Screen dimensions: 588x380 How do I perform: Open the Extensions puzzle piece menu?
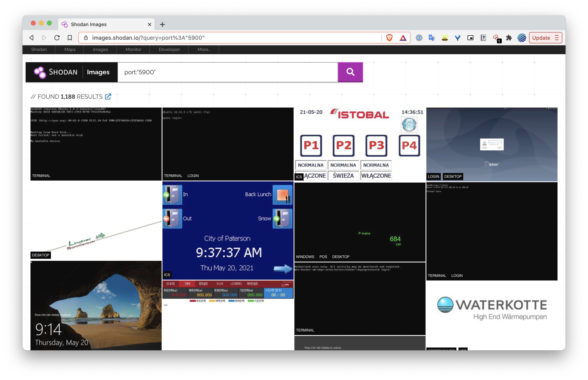tap(509, 38)
